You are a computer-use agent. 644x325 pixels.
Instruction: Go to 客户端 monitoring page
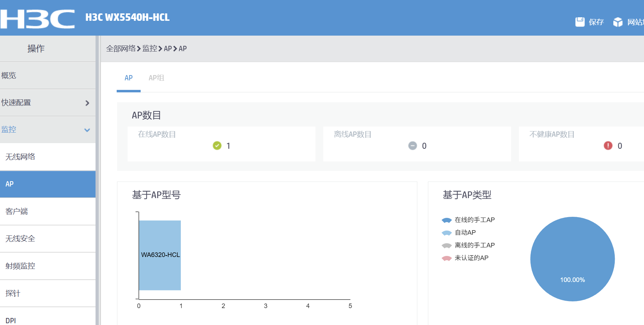17,211
